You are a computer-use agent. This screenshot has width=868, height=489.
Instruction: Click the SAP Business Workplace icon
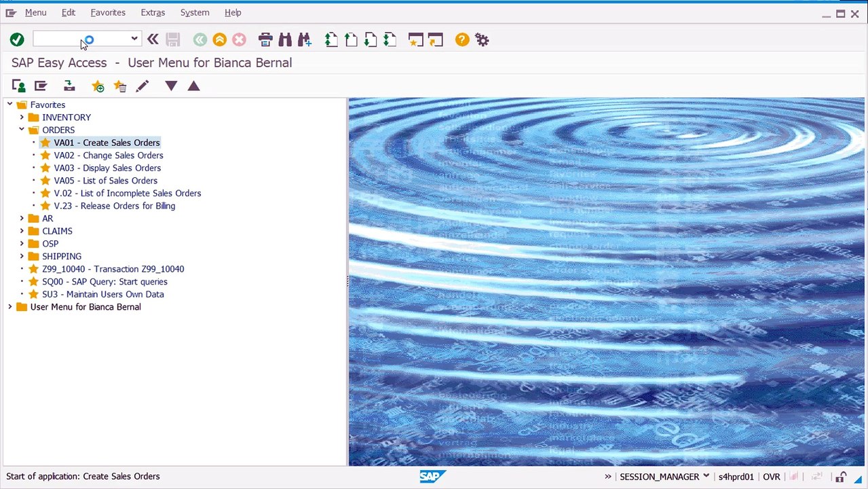pos(69,86)
